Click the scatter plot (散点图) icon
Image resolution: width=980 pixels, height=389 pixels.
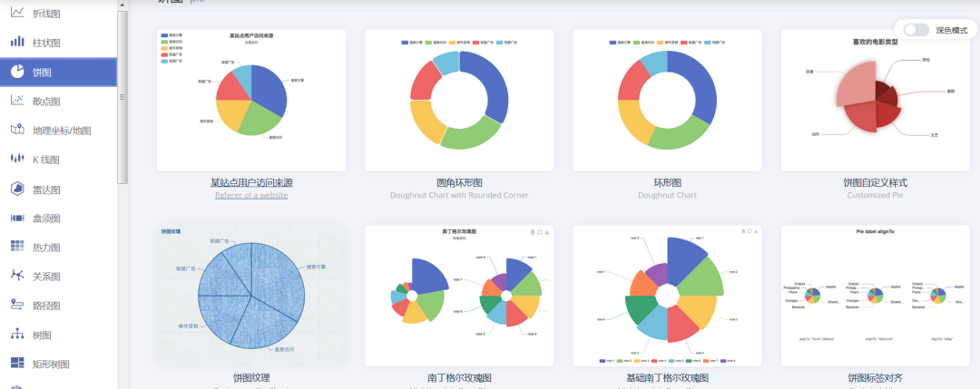(17, 101)
